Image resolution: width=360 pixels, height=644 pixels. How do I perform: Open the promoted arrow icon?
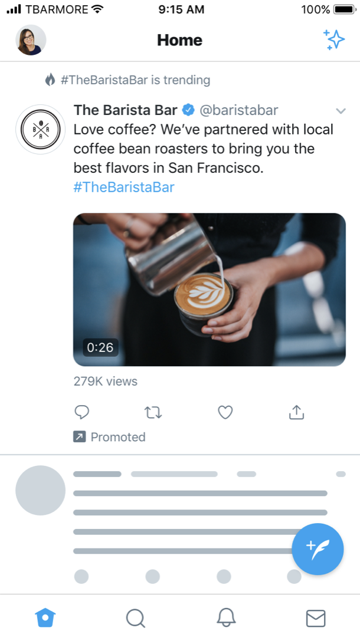point(79,437)
